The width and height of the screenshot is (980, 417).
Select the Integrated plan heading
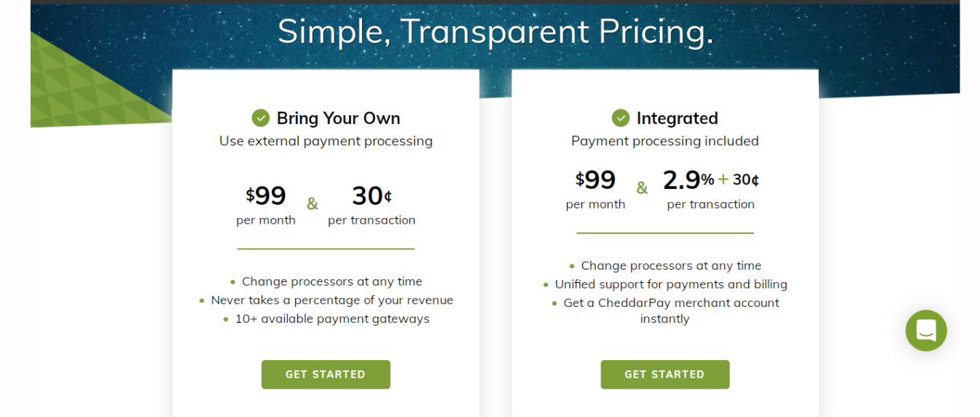click(678, 118)
